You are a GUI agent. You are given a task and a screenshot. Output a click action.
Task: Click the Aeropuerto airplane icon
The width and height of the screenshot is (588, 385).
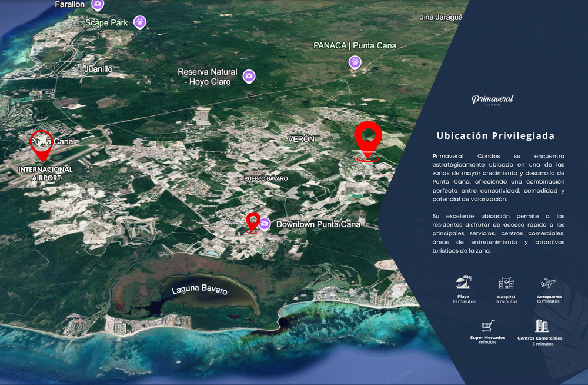pyautogui.click(x=548, y=283)
